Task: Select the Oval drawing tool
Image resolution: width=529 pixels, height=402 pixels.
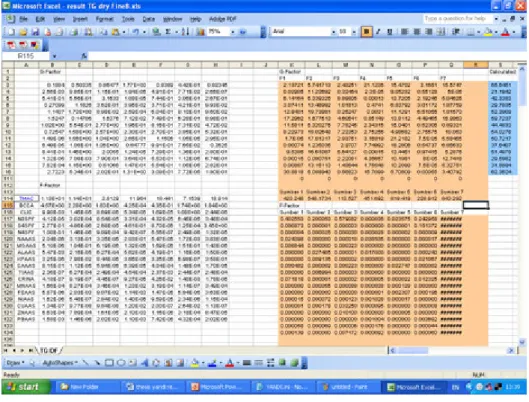Action: tap(121, 363)
